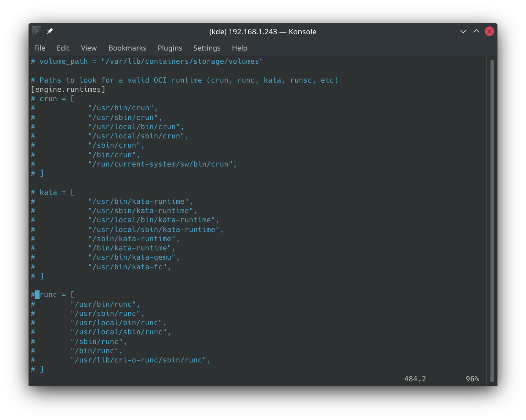Maximize the Konsole window
Image resolution: width=526 pixels, height=420 pixels.
(x=476, y=31)
